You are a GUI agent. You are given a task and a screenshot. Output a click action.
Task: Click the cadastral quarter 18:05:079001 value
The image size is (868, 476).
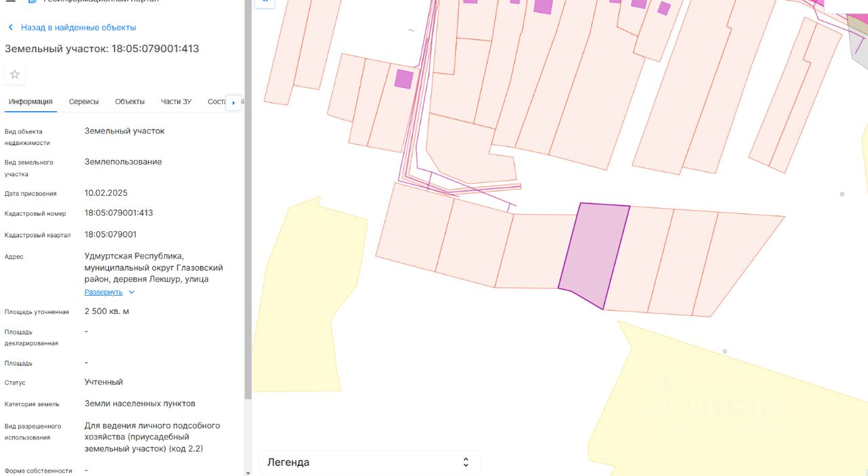pos(111,235)
